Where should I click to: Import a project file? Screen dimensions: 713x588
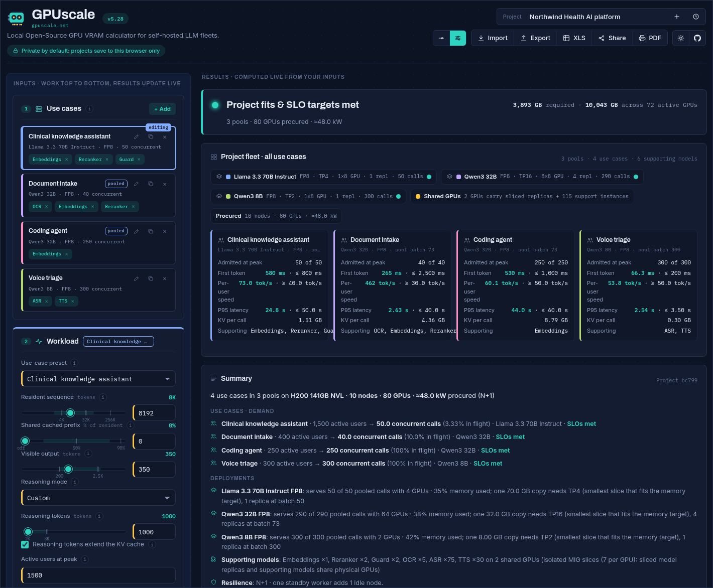(493, 38)
